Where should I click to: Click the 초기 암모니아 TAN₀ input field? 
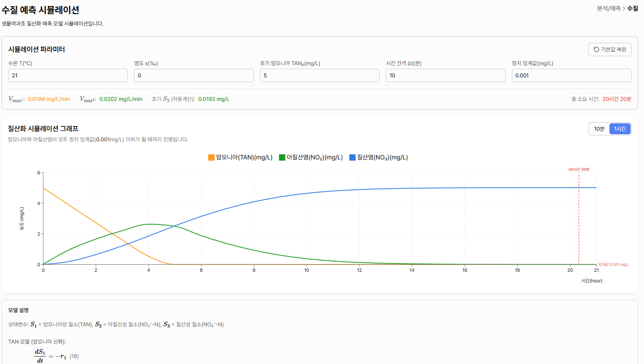tap(319, 75)
